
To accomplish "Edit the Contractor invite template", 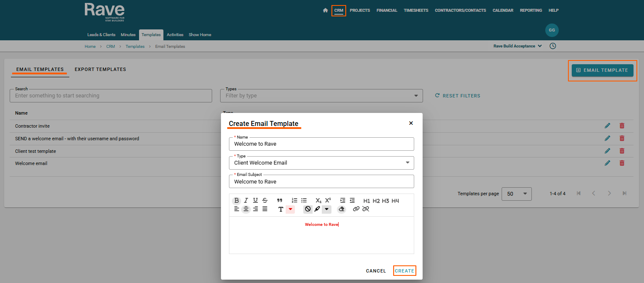I will 607,126.
